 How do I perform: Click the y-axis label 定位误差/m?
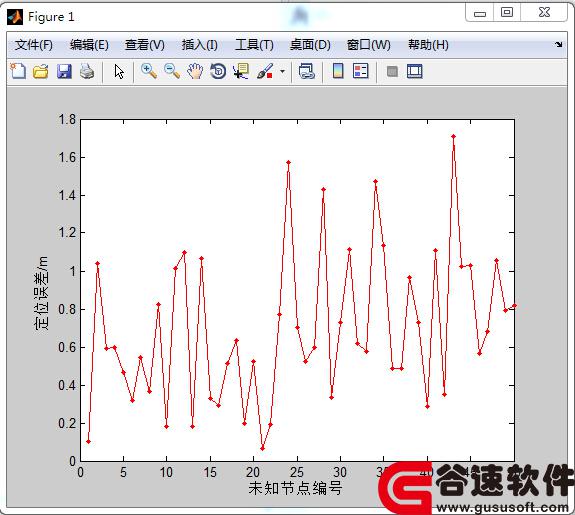coord(41,293)
